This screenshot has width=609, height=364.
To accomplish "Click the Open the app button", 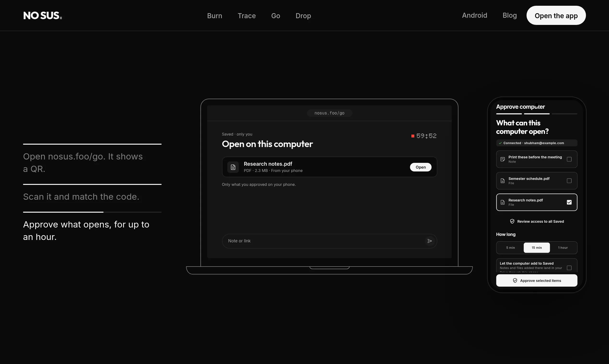I will coord(556,16).
